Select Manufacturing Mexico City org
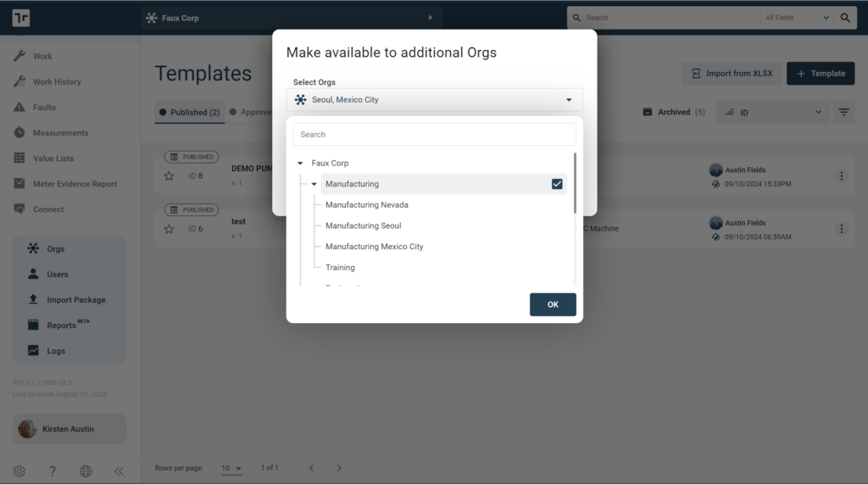Viewport: 868px width, 484px height. pyautogui.click(x=374, y=247)
